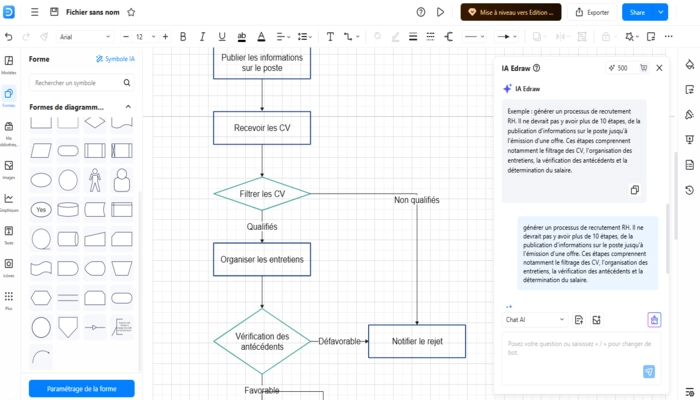The height and width of the screenshot is (400, 700).
Task: Select the Yes oval shape
Action: pyautogui.click(x=41, y=209)
